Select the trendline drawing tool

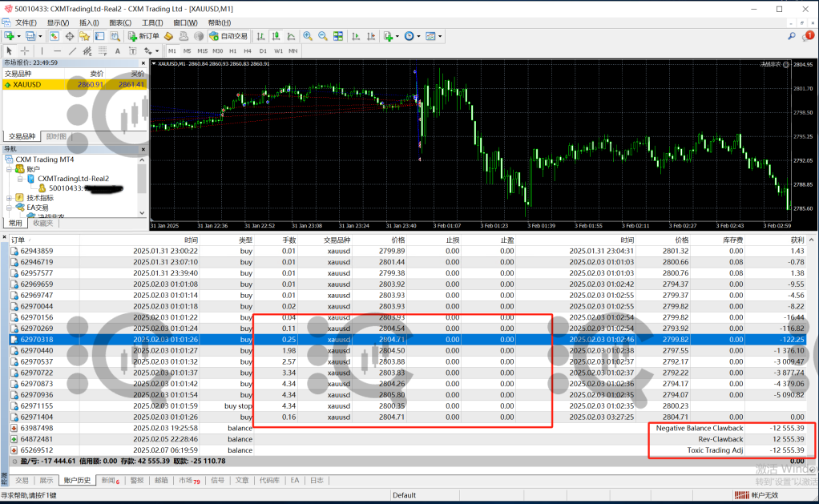pyautogui.click(x=71, y=50)
